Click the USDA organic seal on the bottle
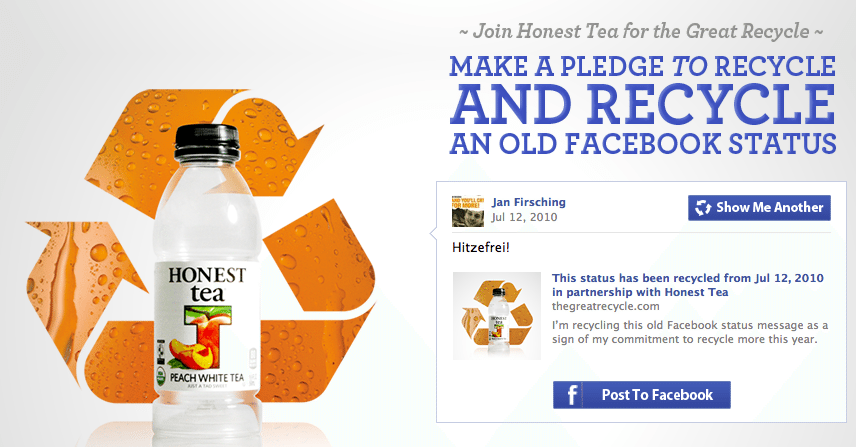 [x=160, y=378]
